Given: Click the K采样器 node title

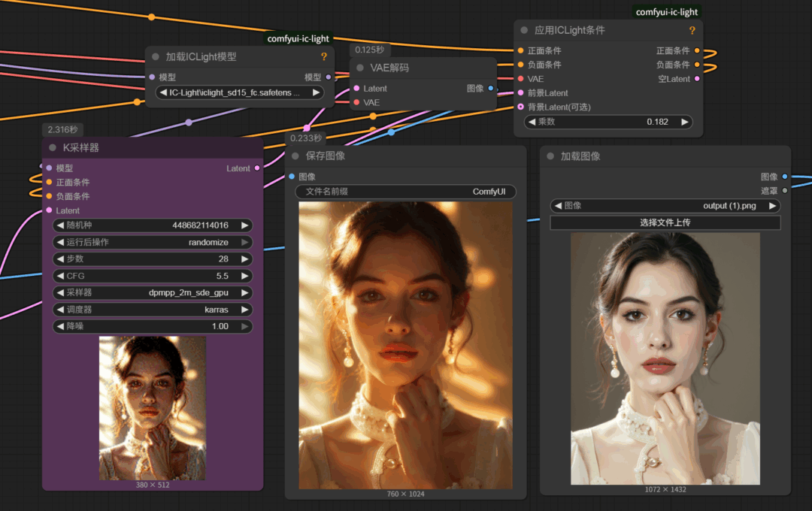Looking at the screenshot, I should pyautogui.click(x=80, y=147).
